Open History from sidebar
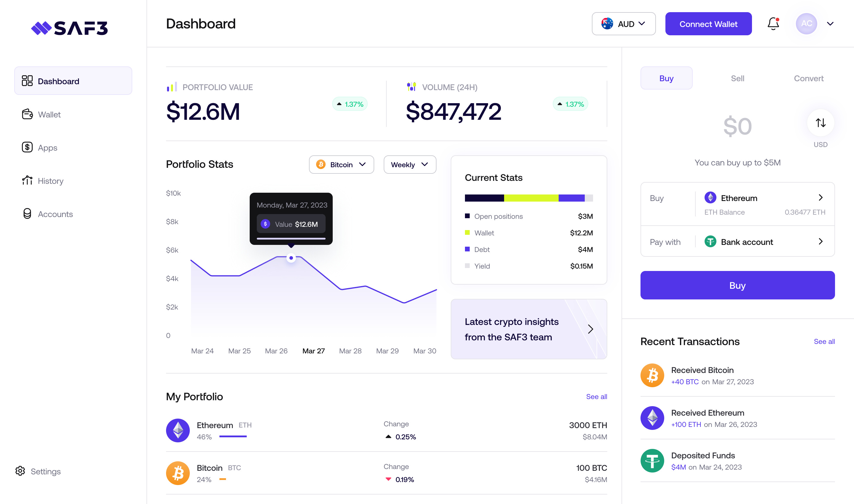 tap(51, 181)
